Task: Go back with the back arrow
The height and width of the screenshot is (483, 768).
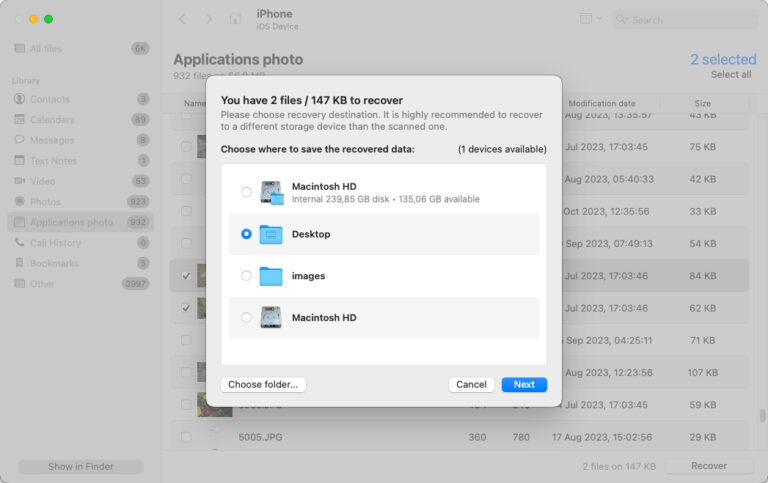Action: click(182, 19)
